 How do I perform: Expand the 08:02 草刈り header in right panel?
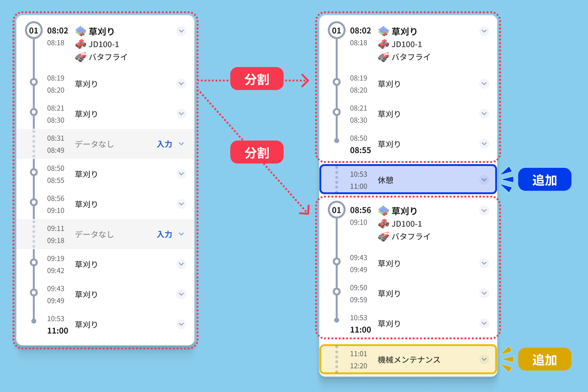click(x=484, y=31)
